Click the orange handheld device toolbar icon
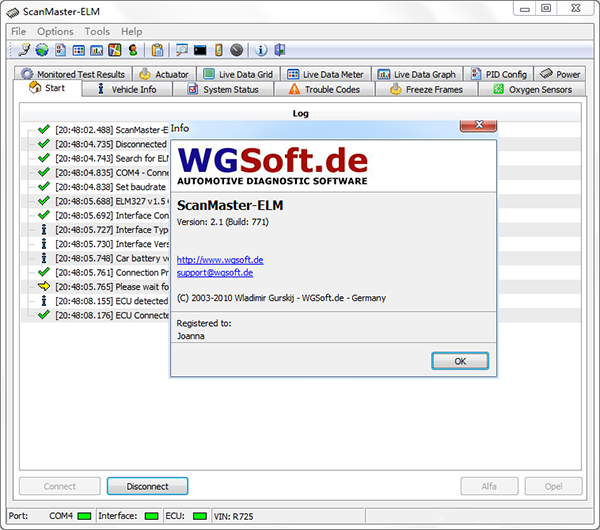The height and width of the screenshot is (530, 600). pos(218,50)
